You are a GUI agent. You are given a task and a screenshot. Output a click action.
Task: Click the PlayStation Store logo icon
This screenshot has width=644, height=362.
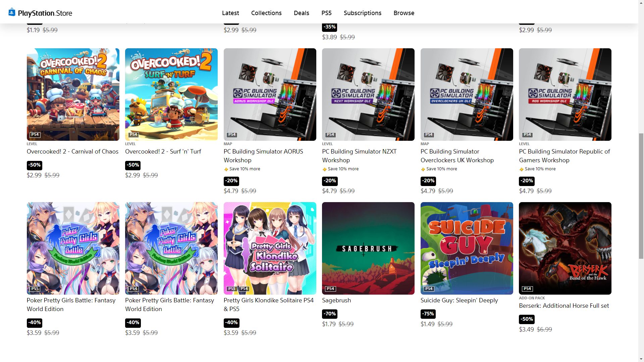tap(12, 12)
